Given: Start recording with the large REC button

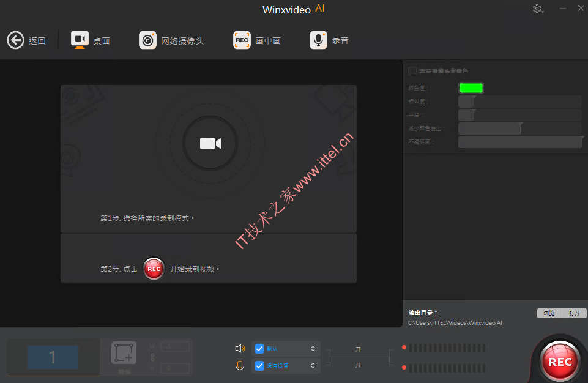Looking at the screenshot, I should click(560, 361).
